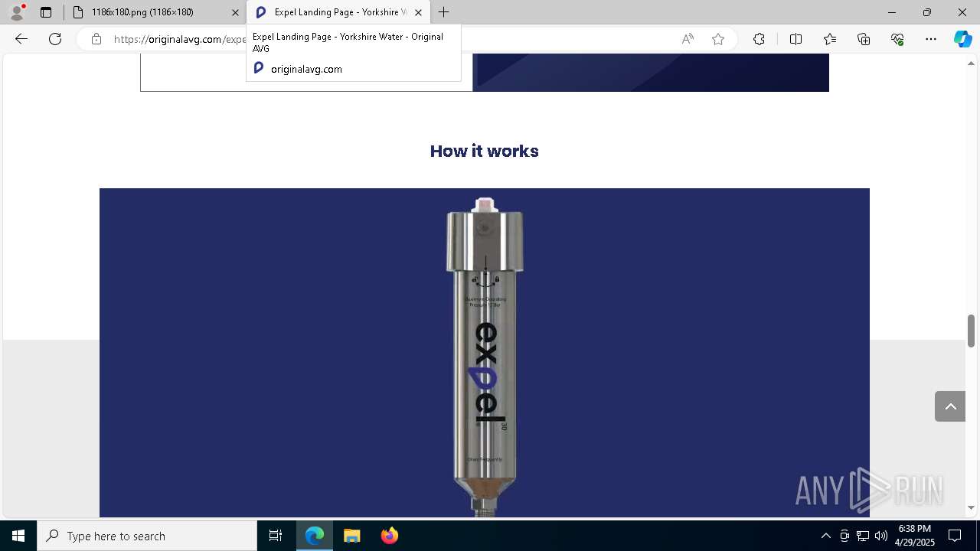
Task: Click scrollbar up arrow
Action: point(971,63)
